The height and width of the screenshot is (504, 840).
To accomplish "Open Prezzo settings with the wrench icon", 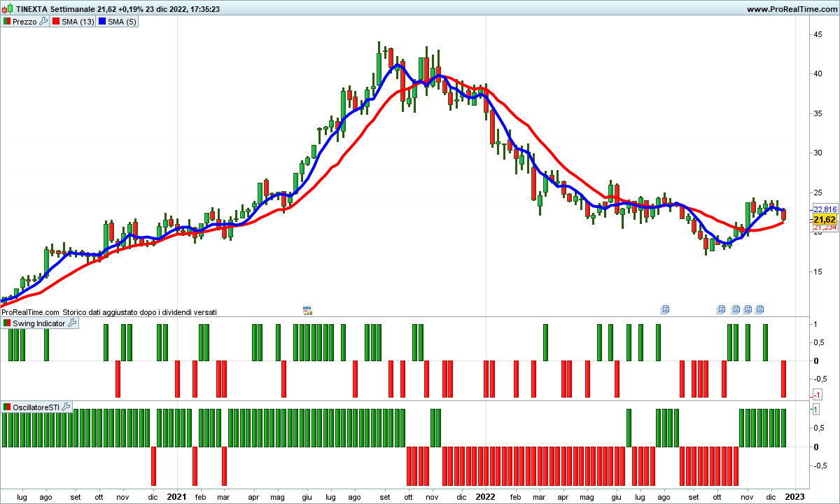I will (43, 22).
